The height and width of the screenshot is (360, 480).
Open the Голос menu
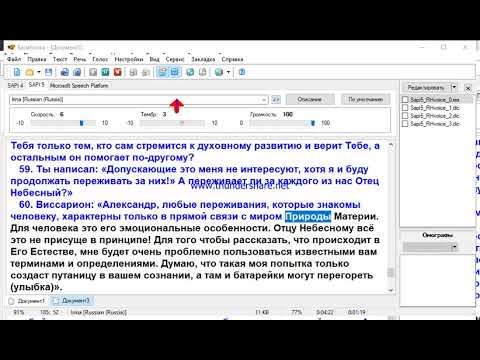click(100, 59)
